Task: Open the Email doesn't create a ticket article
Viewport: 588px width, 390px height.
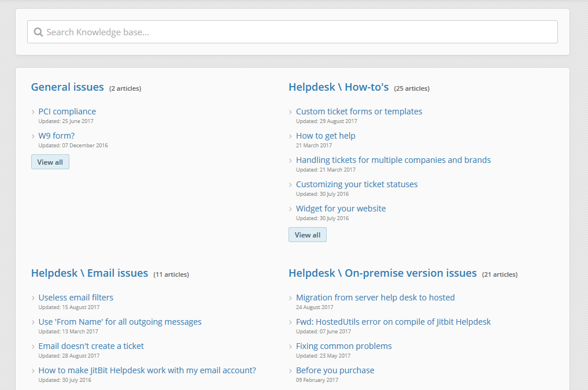Action: point(91,346)
